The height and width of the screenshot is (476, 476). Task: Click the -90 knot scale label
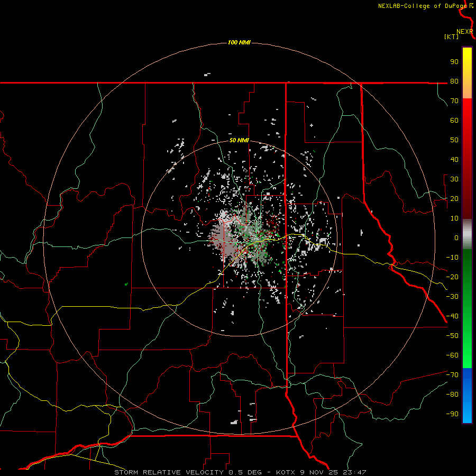[452, 414]
